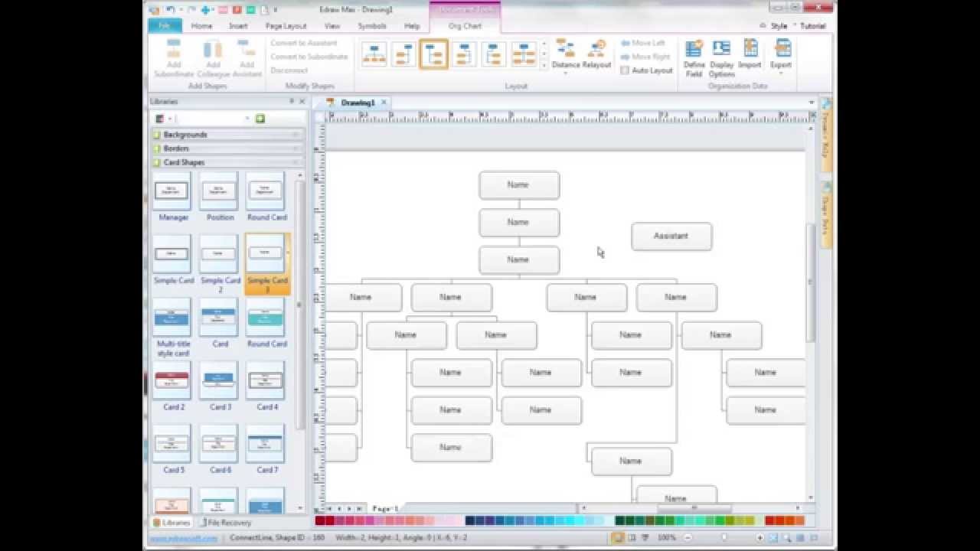The image size is (980, 551).
Task: Select the Assistant shape on canvas
Action: click(671, 236)
